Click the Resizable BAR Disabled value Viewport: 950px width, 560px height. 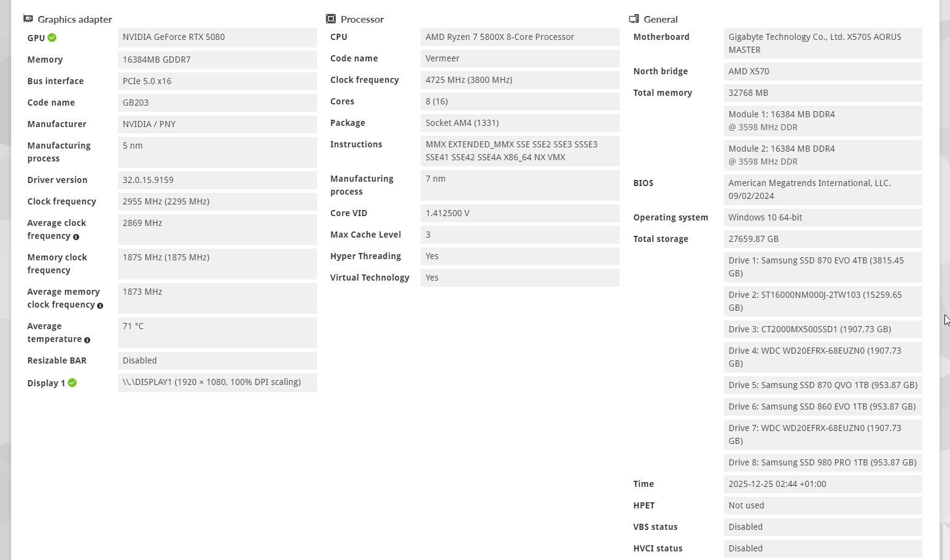click(217, 360)
